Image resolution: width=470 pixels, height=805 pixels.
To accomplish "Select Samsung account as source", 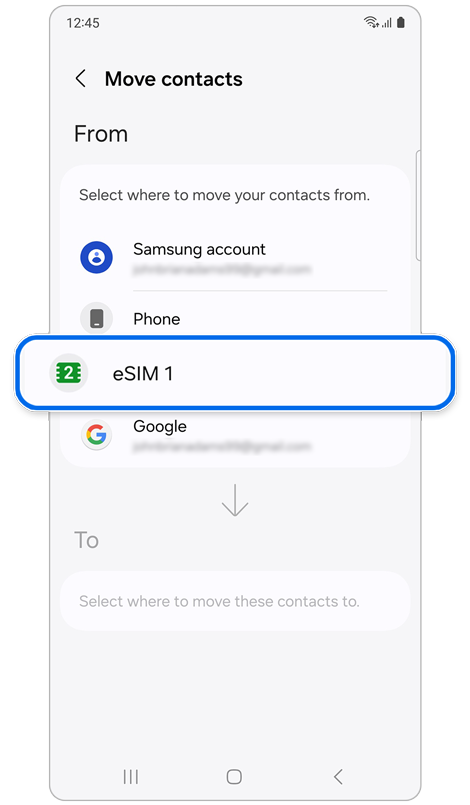I will click(235, 257).
